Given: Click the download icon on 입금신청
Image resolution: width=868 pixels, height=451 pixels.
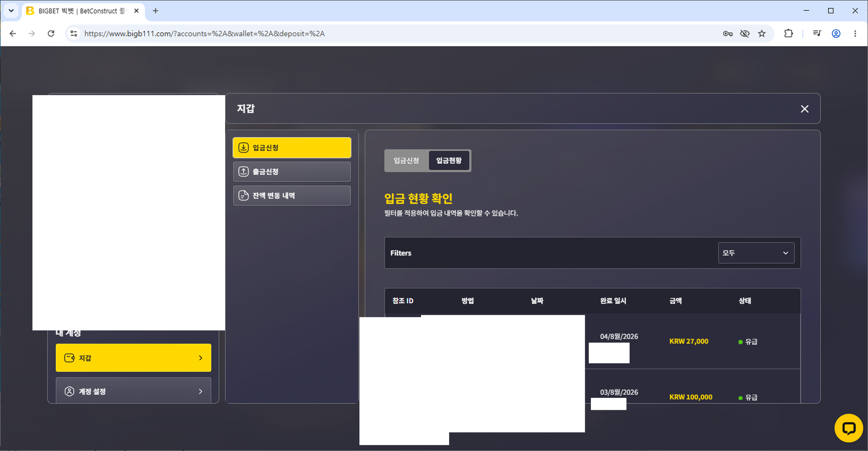Looking at the screenshot, I should [244, 148].
